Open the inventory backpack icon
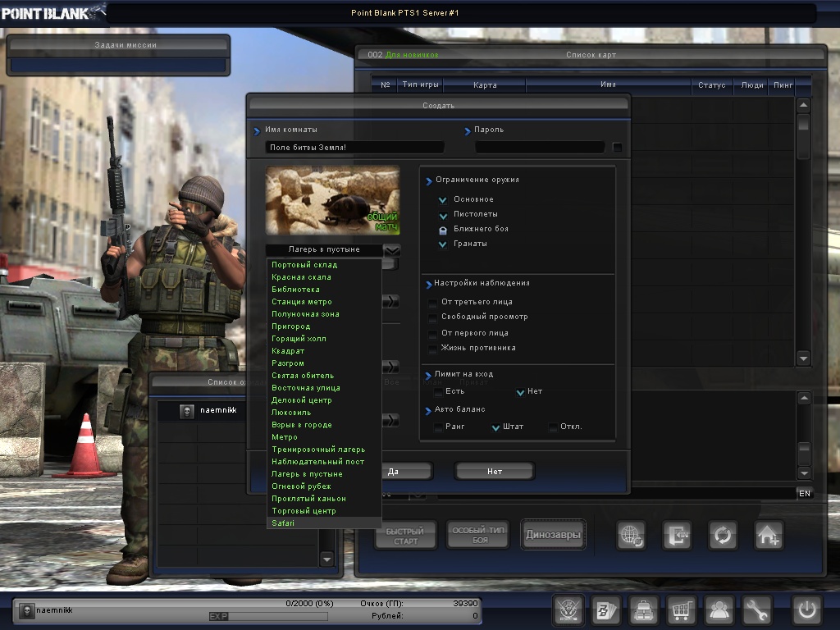The image size is (840, 630). [x=643, y=610]
